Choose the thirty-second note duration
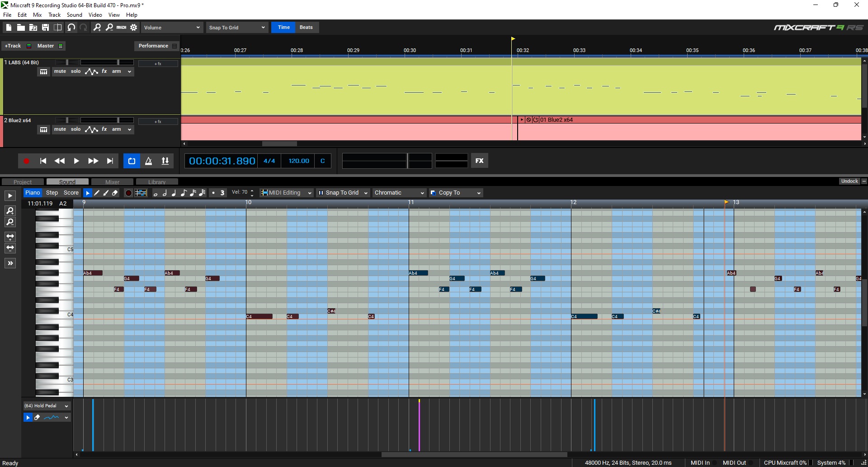 (202, 193)
